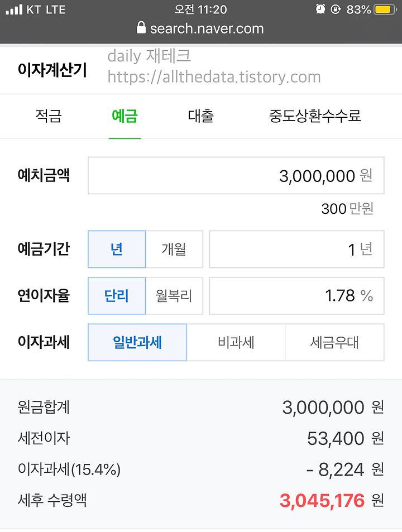The height and width of the screenshot is (532, 402).
Task: Edit the 1.78% interest rate field
Action: coord(297,295)
